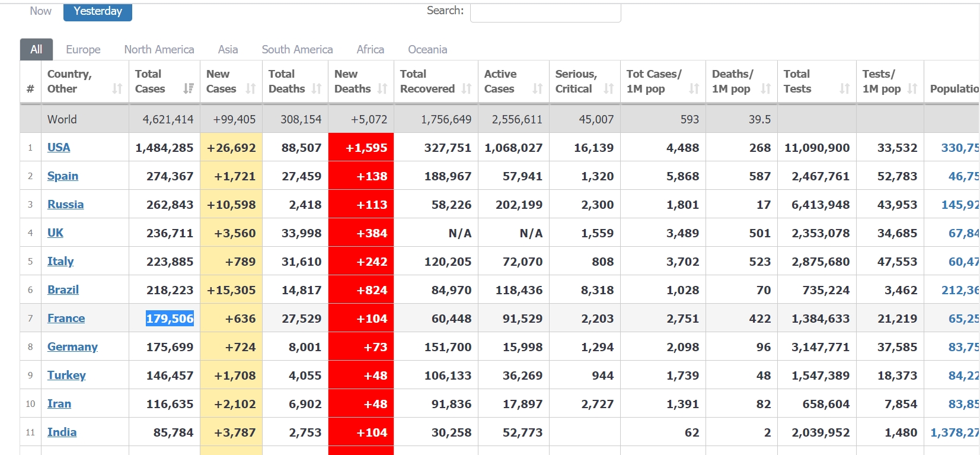
Task: Open the Brazil country page link
Action: [63, 289]
